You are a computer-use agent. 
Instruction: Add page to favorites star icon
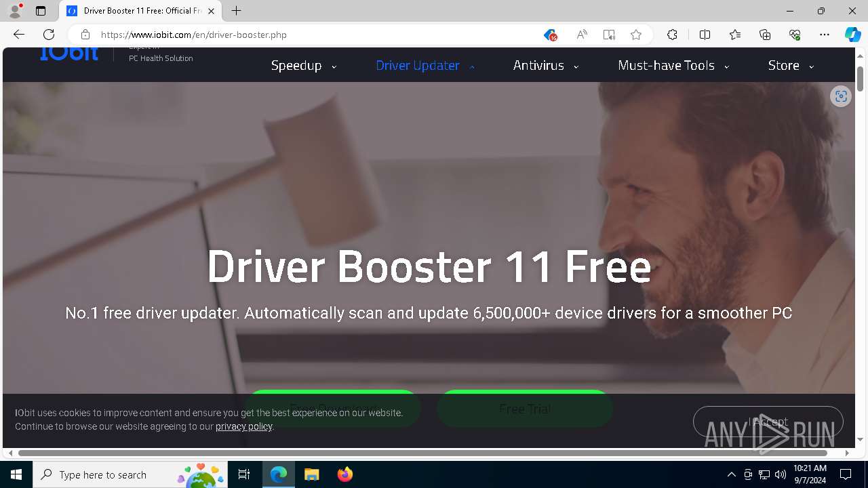(636, 35)
